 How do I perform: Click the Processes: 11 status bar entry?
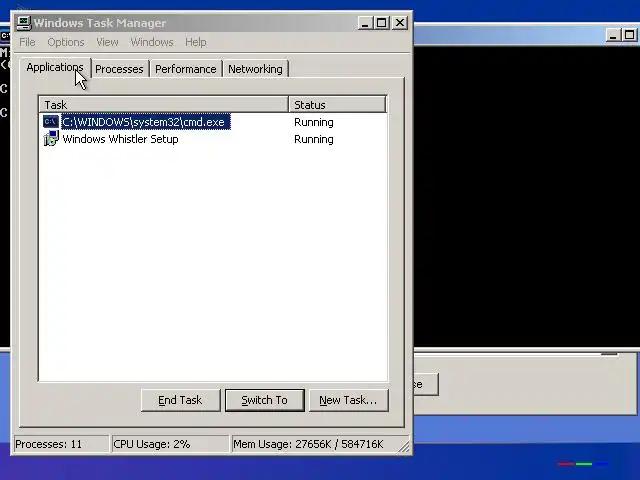61,444
